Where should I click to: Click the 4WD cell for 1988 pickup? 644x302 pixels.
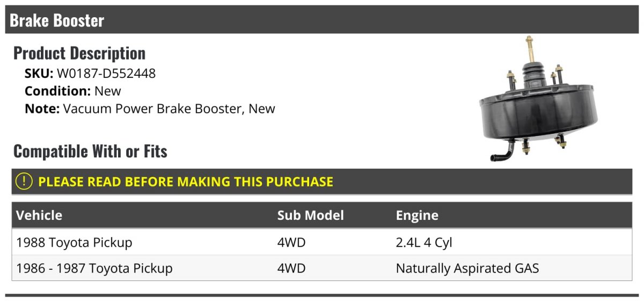(x=291, y=242)
